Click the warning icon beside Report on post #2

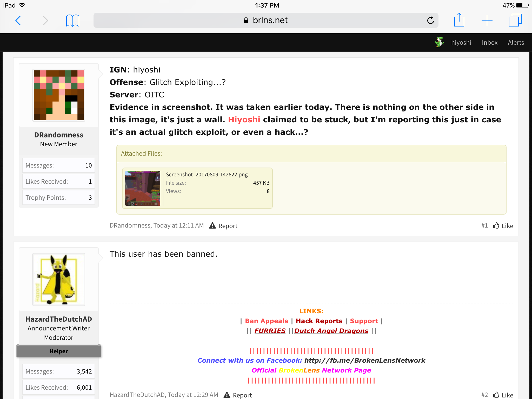[227, 395]
